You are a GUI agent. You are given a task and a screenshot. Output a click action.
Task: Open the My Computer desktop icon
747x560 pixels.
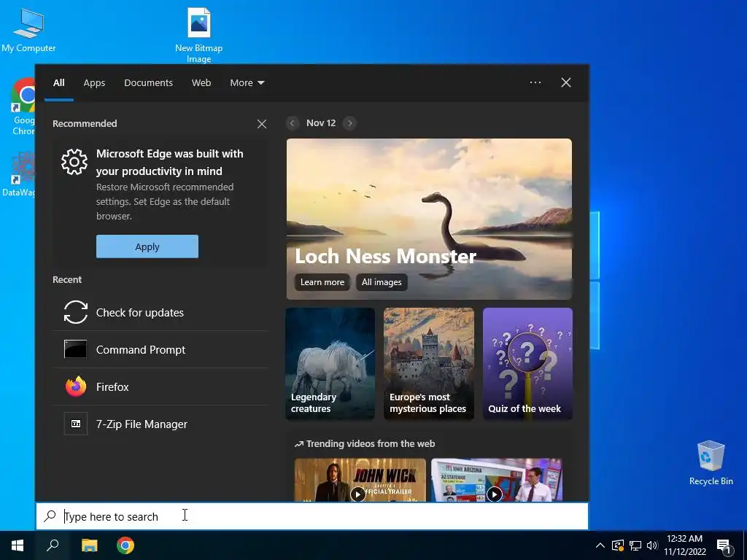[x=28, y=29]
